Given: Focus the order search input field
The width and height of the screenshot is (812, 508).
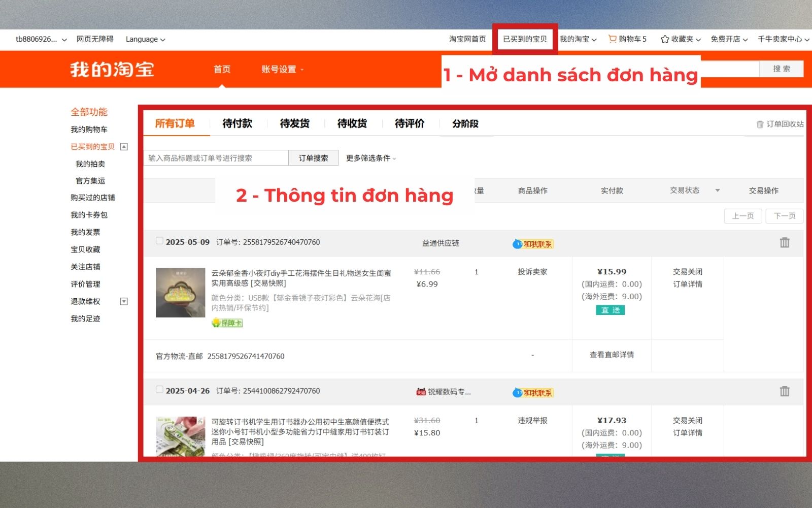Looking at the screenshot, I should pos(216,158).
